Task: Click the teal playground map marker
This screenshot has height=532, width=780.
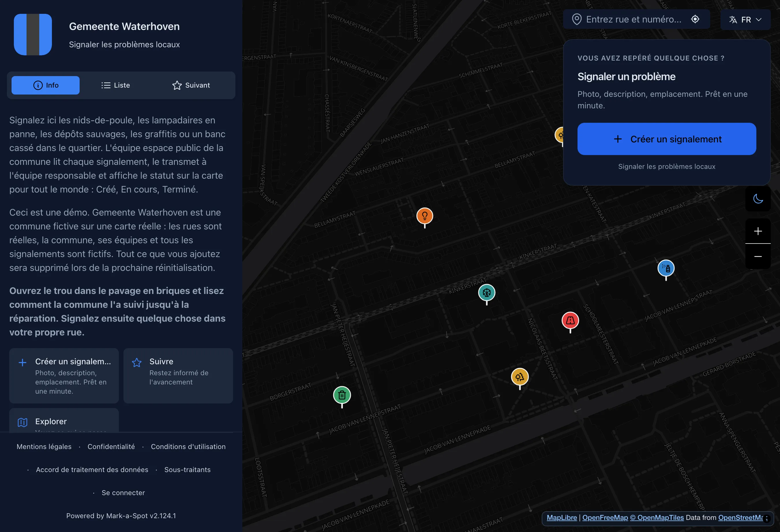Action: pos(486,293)
